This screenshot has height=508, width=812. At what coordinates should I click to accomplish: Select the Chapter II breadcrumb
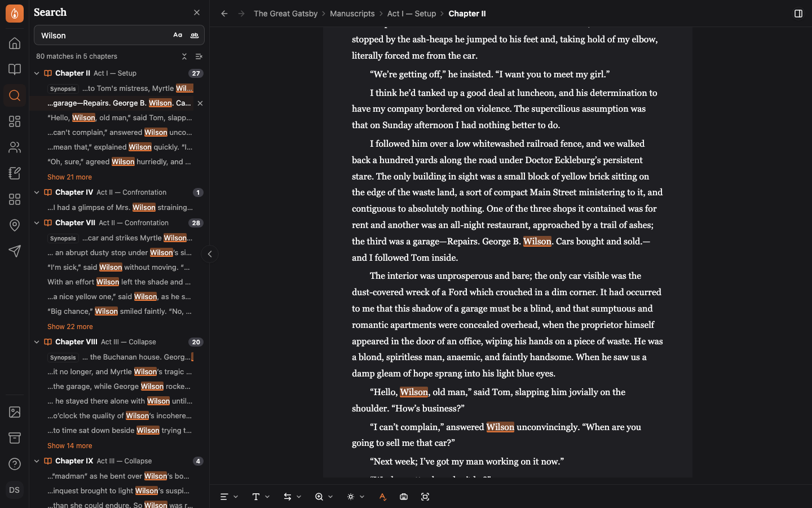click(467, 14)
